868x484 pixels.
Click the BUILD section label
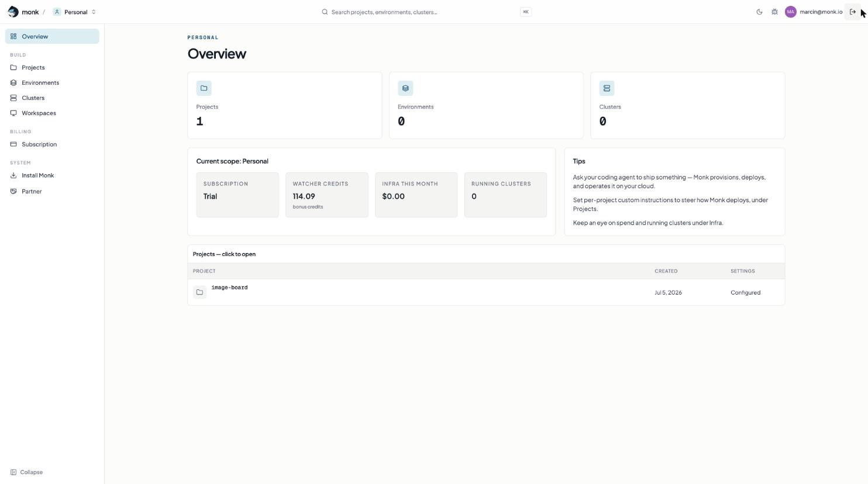(x=18, y=55)
